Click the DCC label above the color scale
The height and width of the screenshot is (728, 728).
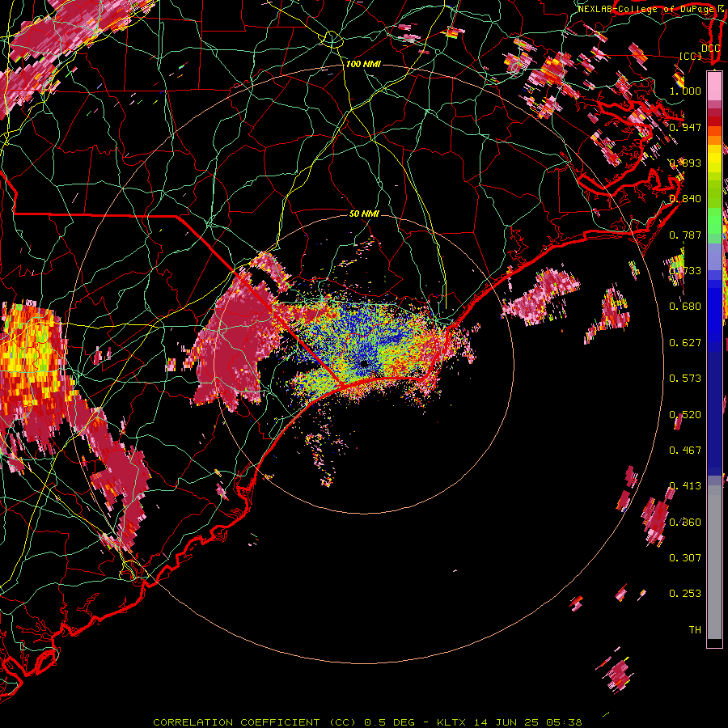pyautogui.click(x=711, y=49)
